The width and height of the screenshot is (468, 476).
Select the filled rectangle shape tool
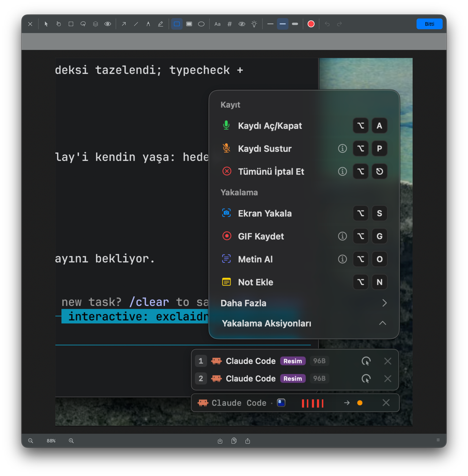[189, 24]
